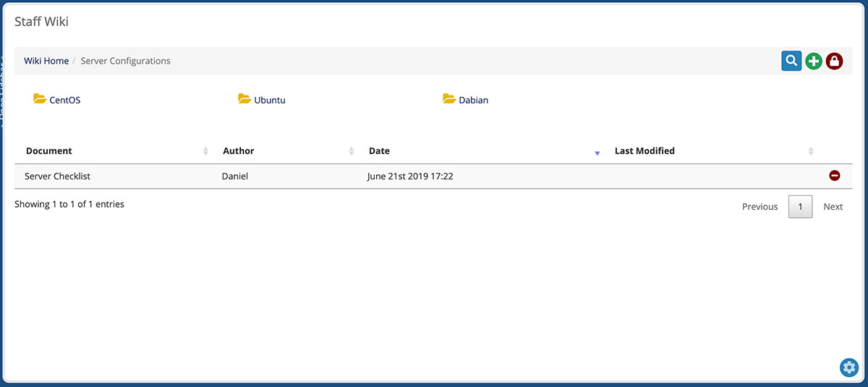Click the Daniel author cell

[235, 176]
